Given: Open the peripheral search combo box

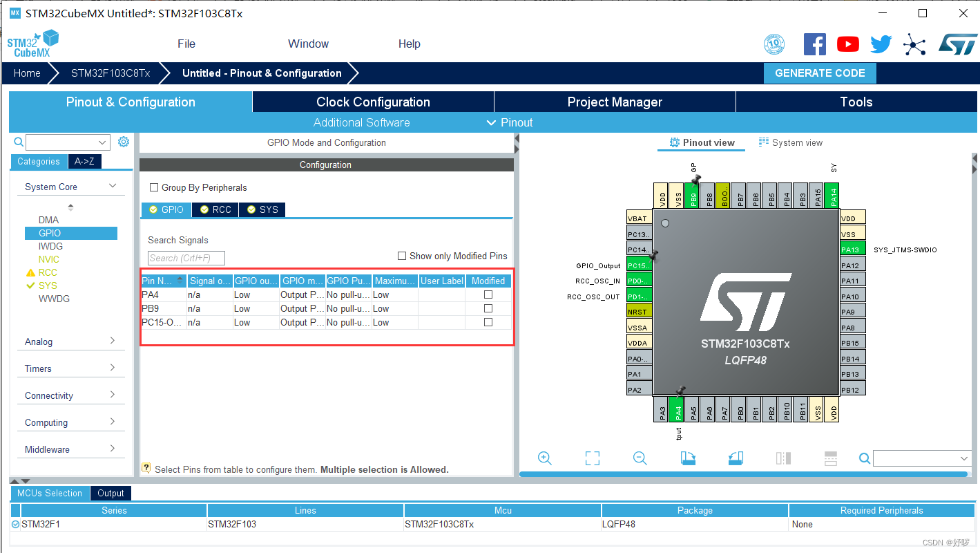Looking at the screenshot, I should (x=68, y=142).
